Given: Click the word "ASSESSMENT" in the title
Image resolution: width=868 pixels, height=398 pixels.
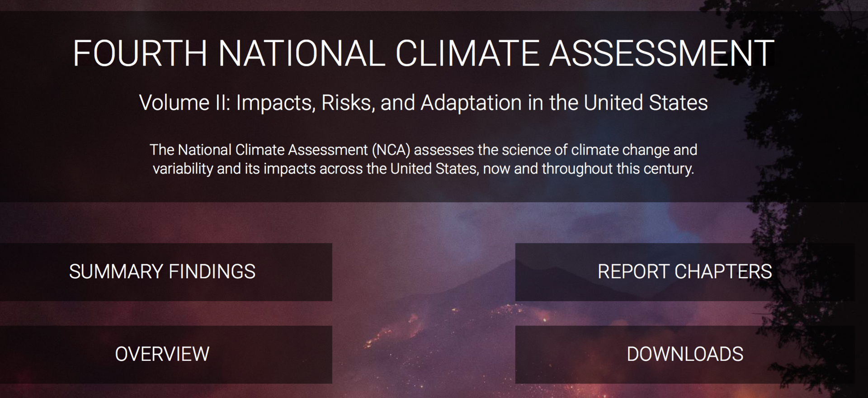Looking at the screenshot, I should coord(661,53).
